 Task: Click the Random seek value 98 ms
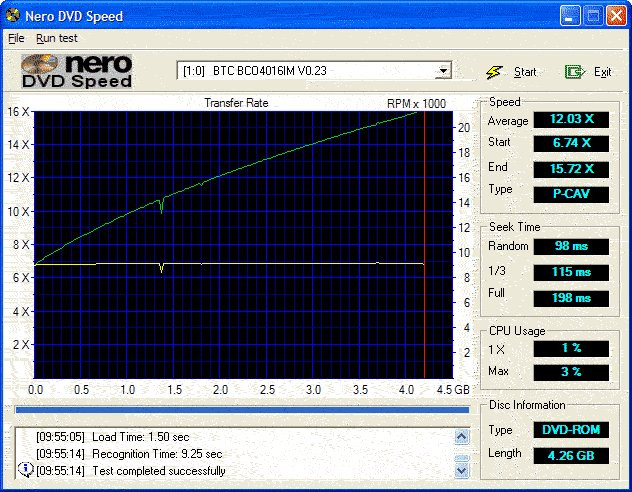pos(571,246)
